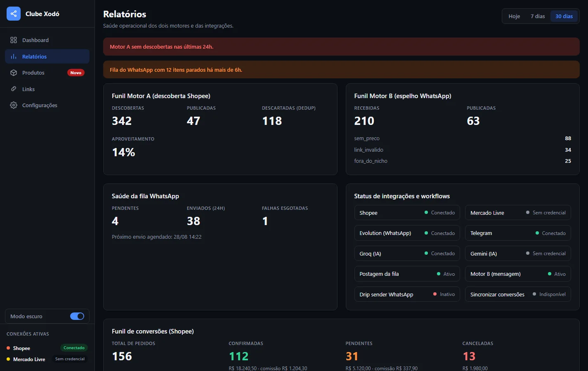The width and height of the screenshot is (588, 371).
Task: Click the Evolution (WhatsApp) integration card
Action: click(x=407, y=233)
